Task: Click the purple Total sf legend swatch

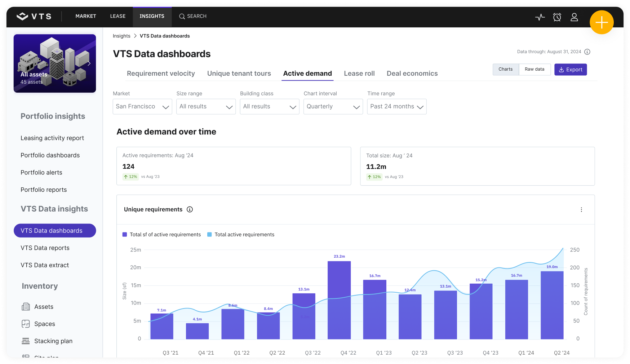Action: [125, 235]
